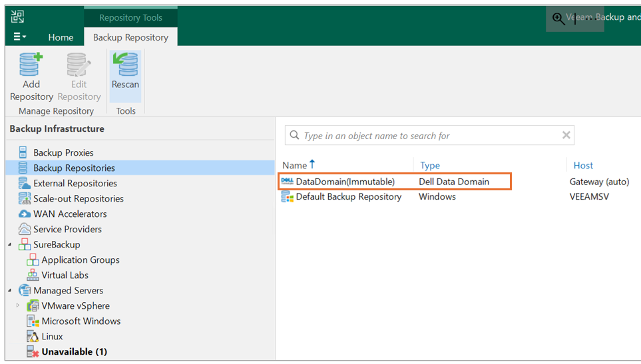Image resolution: width=641 pixels, height=364 pixels.
Task: Click the SureBackup node icon
Action: [25, 244]
